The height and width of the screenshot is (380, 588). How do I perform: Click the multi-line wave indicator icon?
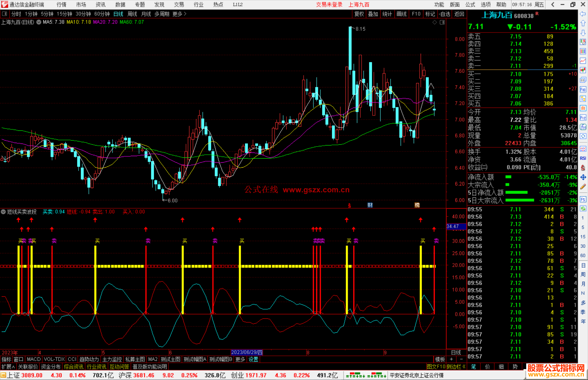(583, 149)
